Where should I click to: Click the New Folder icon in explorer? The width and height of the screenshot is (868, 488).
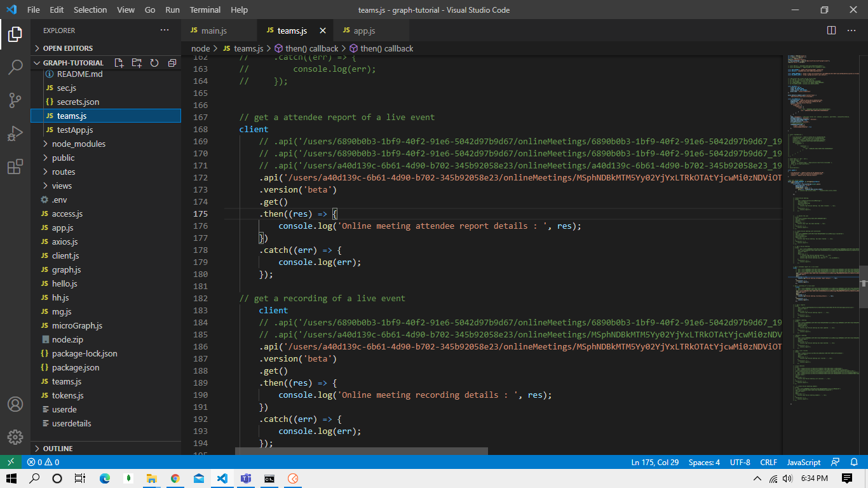click(x=137, y=63)
